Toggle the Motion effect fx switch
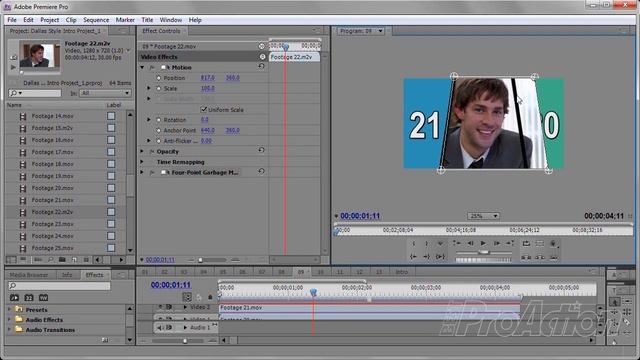The width and height of the screenshot is (640, 360). (x=152, y=67)
